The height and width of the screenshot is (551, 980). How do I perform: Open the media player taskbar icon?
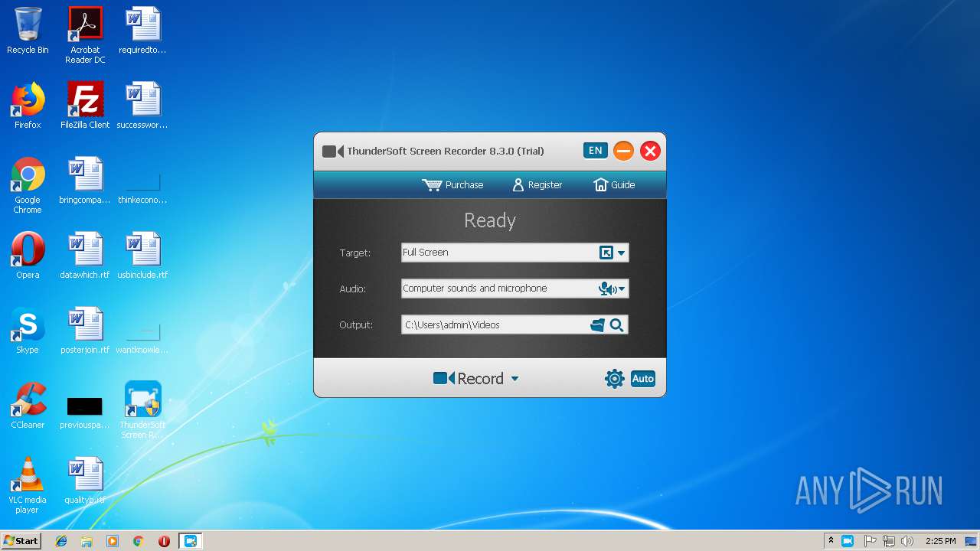tap(113, 541)
